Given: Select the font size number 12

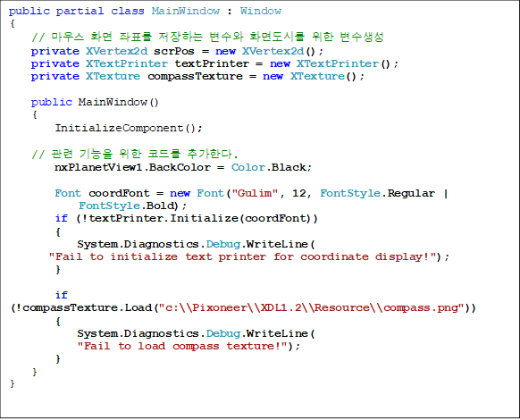Looking at the screenshot, I should point(299,193).
